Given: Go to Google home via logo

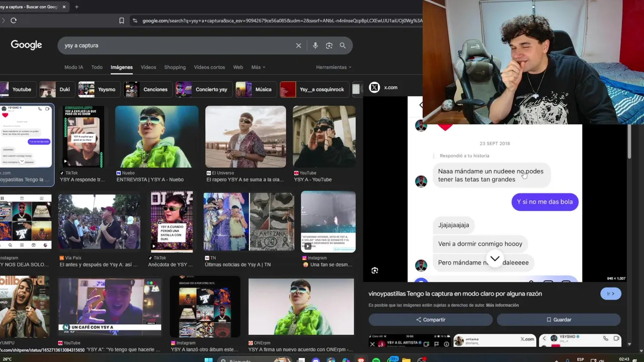Looking at the screenshot, I should [26, 45].
